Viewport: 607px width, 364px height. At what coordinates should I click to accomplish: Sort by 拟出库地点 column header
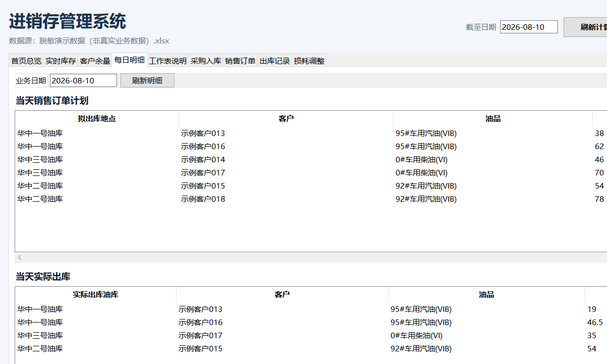tap(97, 119)
